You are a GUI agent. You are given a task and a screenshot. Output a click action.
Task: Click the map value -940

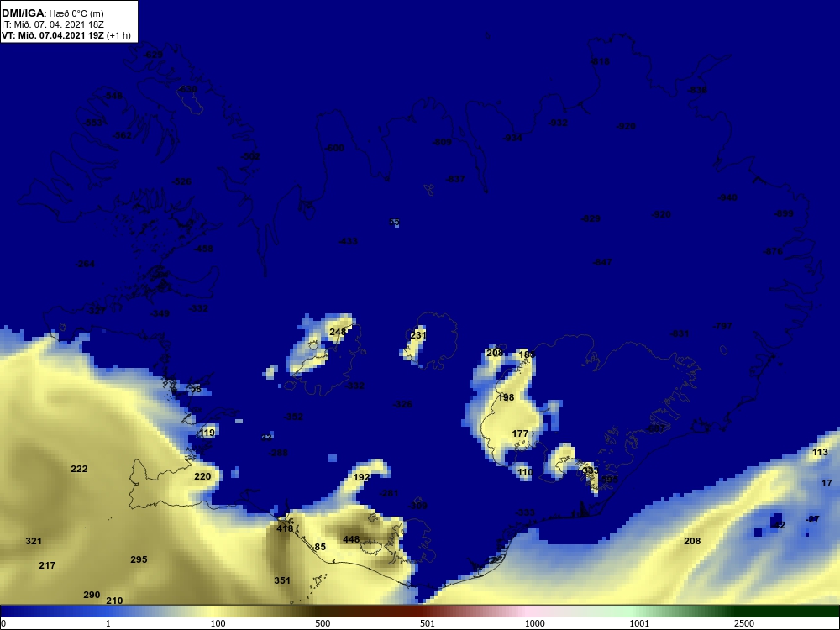point(727,197)
